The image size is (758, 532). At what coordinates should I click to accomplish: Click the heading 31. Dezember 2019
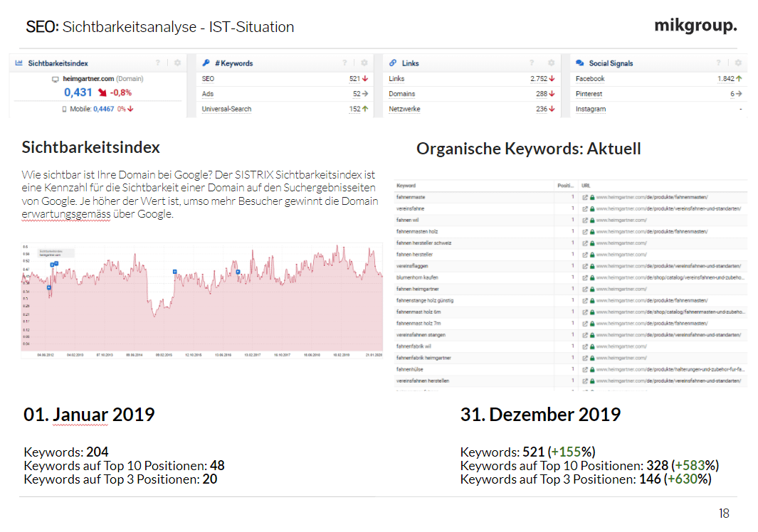[540, 414]
